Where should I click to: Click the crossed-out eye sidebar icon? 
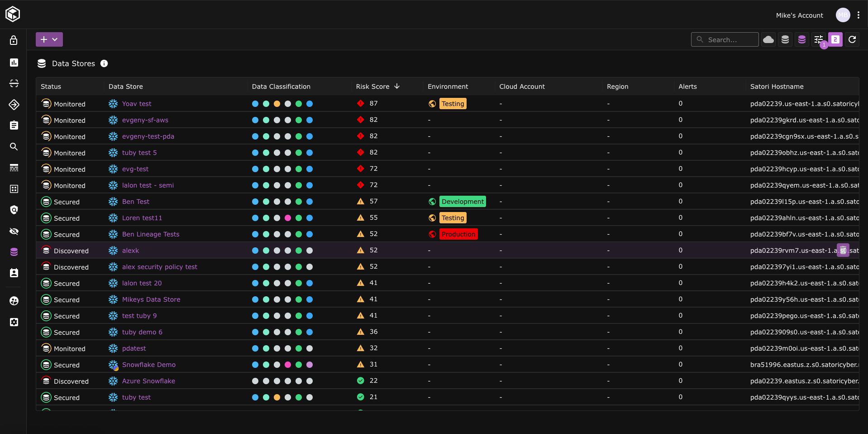(x=14, y=231)
